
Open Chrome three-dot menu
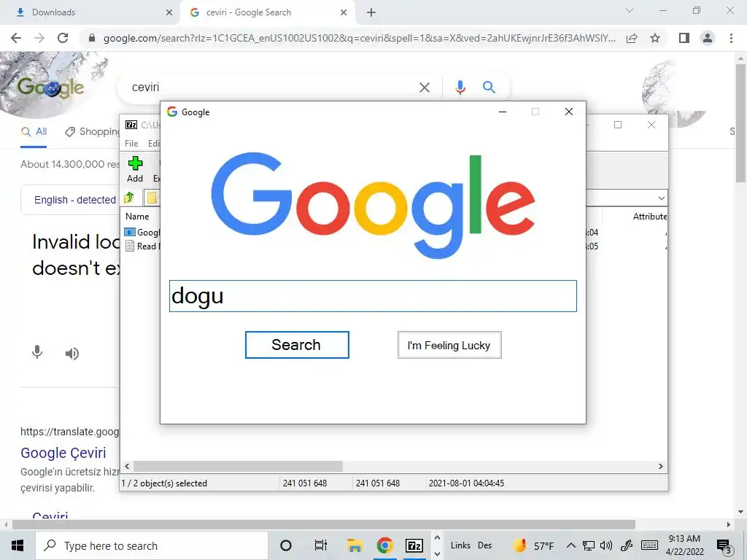pyautogui.click(x=731, y=38)
